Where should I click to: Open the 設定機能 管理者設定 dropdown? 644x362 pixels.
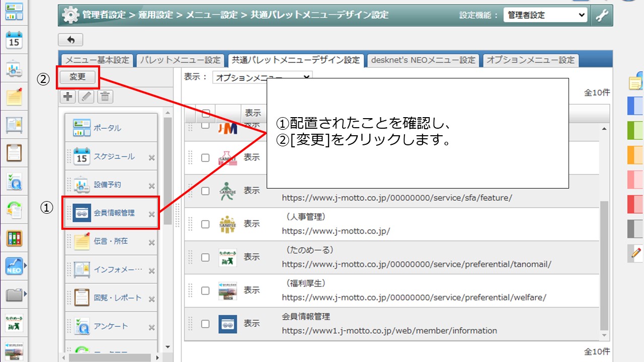click(545, 15)
